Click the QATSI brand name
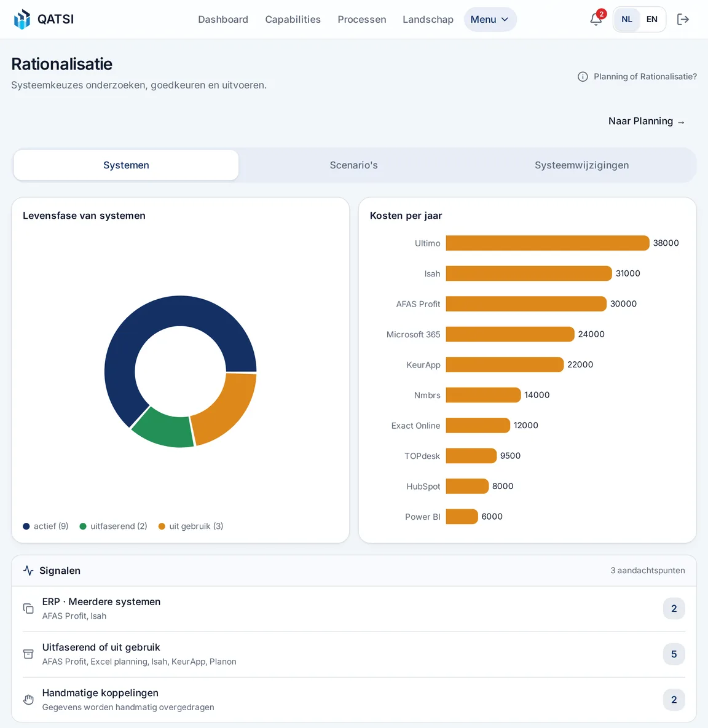 tap(55, 19)
